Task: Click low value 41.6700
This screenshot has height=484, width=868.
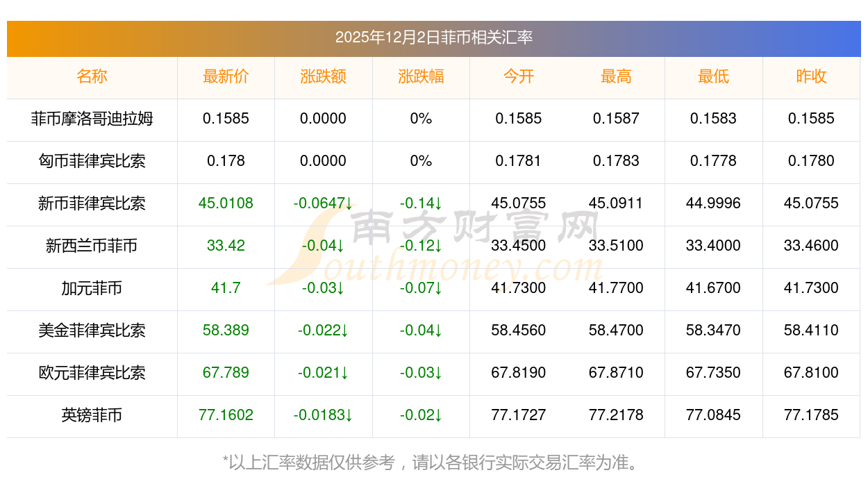Action: coord(713,288)
